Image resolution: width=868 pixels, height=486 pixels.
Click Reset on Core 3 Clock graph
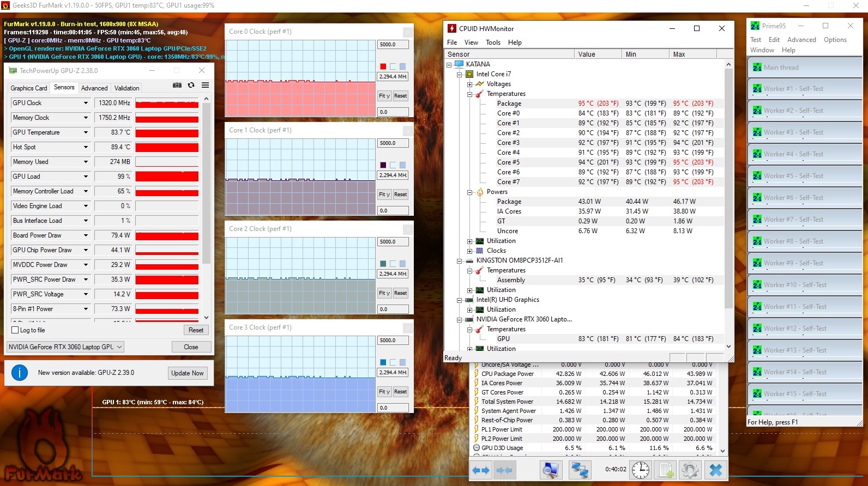pos(400,392)
